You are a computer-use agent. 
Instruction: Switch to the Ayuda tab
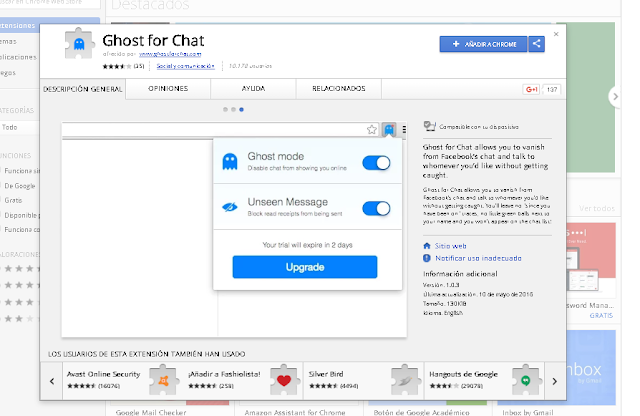click(253, 89)
